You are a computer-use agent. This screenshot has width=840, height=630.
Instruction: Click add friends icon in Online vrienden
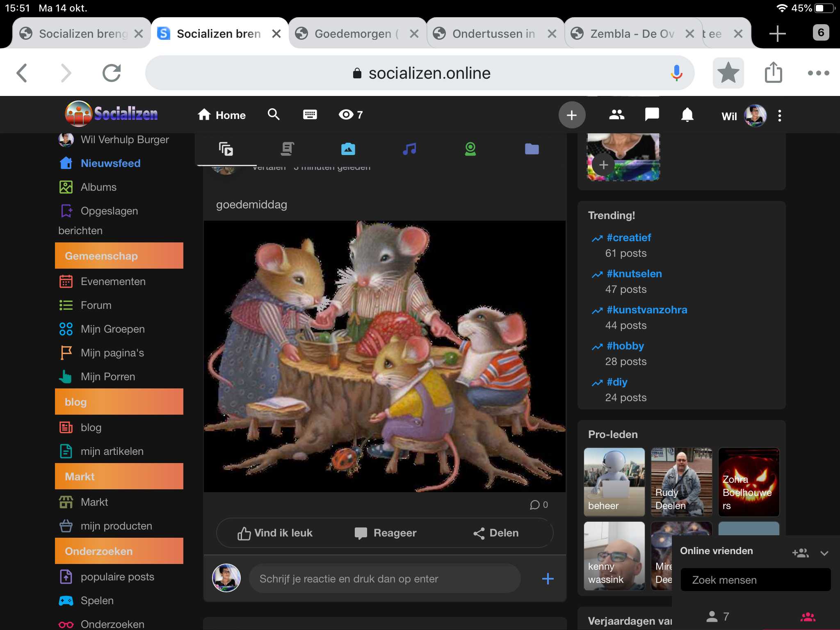(800, 553)
